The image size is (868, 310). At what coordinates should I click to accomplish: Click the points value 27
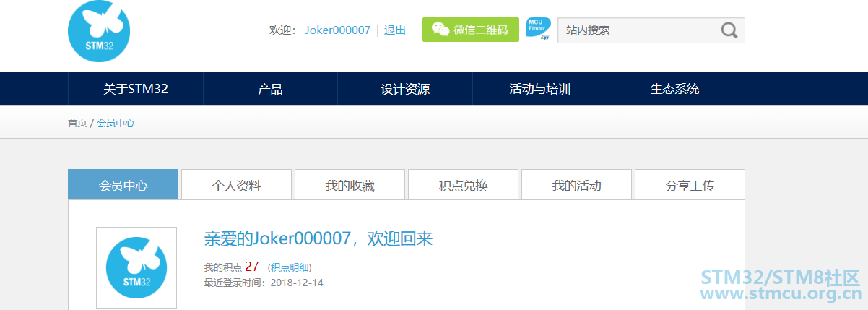(x=252, y=266)
